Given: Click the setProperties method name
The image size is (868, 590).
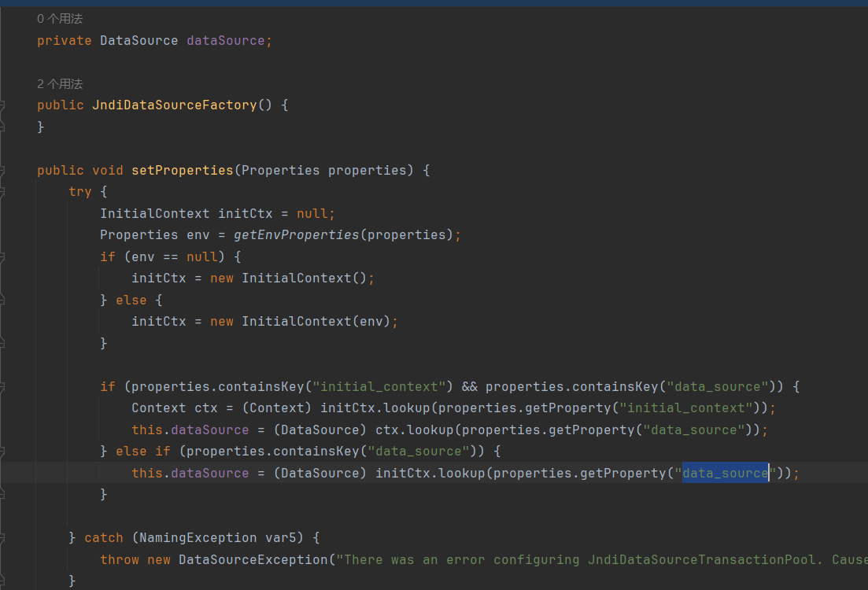Looking at the screenshot, I should coord(182,171).
